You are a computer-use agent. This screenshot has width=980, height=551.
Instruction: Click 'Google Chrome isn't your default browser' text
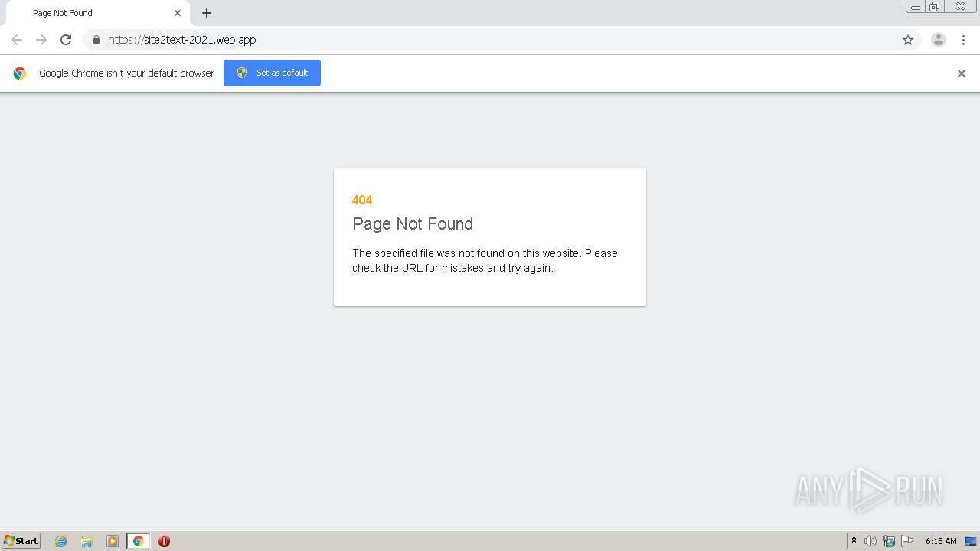coord(126,73)
